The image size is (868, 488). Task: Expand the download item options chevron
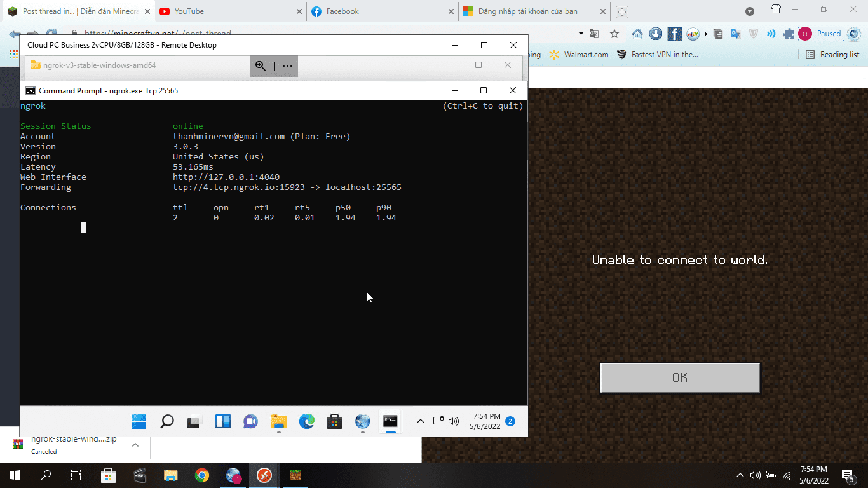[135, 445]
